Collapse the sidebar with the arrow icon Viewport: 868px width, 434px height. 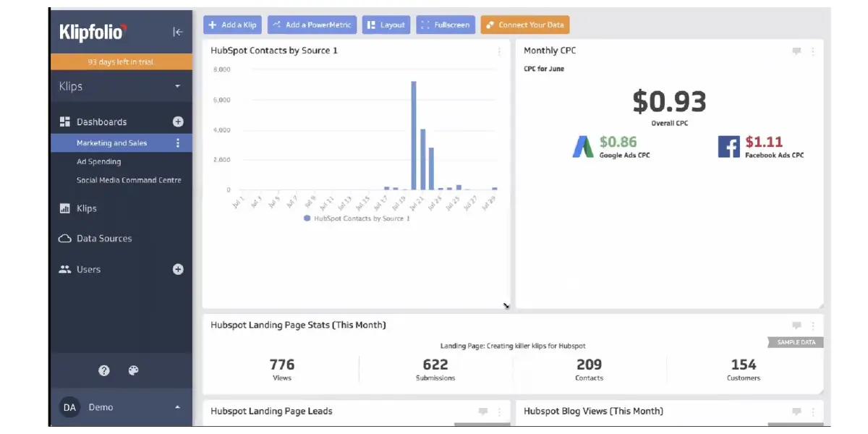[178, 32]
